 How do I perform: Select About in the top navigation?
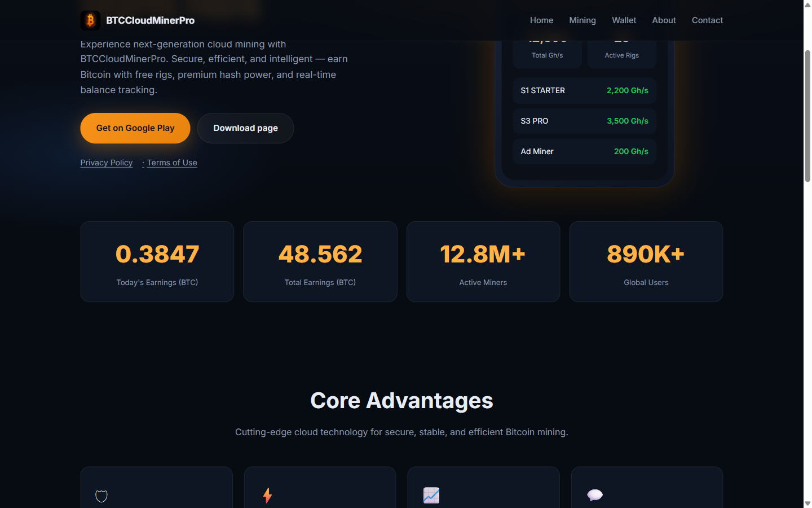664,20
